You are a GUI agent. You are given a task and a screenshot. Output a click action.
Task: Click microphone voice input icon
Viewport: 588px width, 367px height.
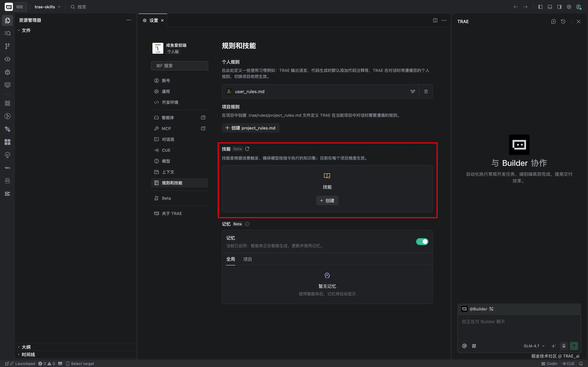point(564,346)
